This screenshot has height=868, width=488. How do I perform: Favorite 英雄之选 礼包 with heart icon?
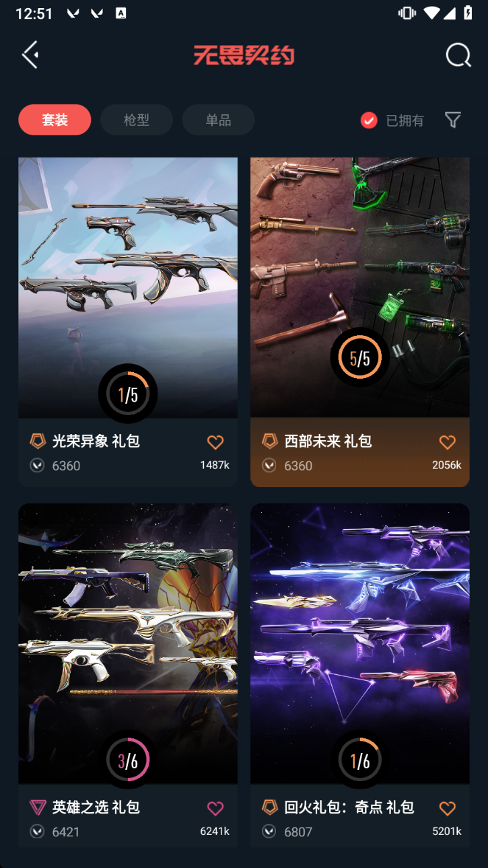(x=215, y=808)
